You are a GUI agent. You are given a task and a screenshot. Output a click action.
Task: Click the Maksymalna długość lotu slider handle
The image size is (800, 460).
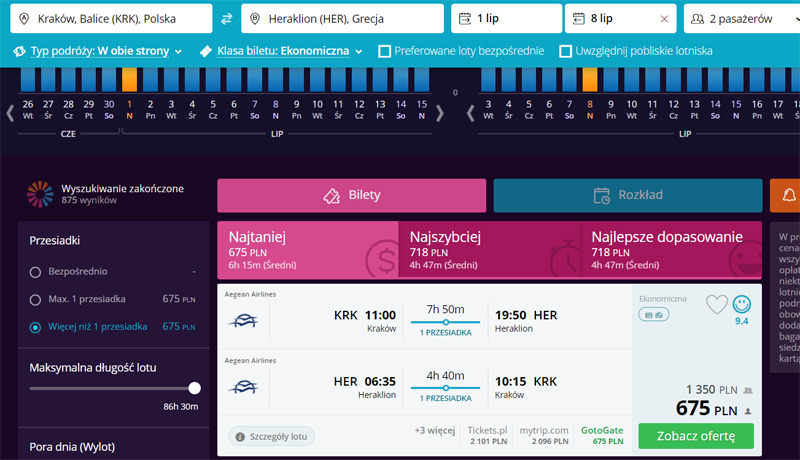pos(194,389)
